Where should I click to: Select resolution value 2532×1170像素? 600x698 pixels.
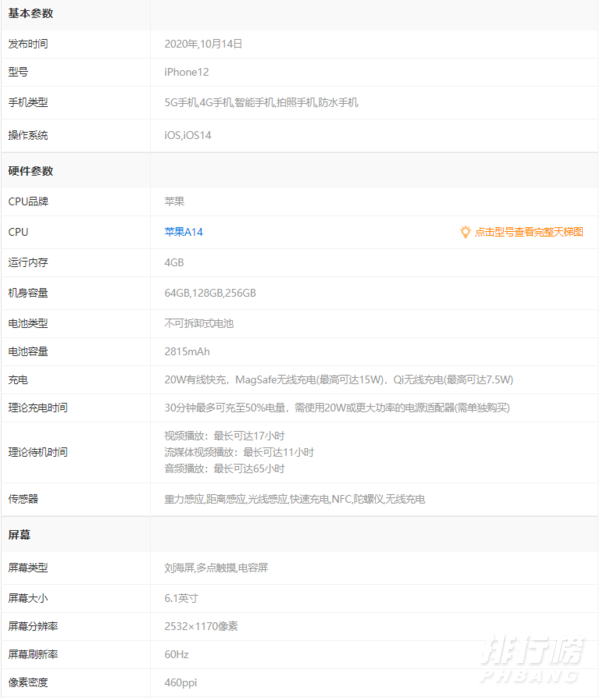click(x=201, y=626)
